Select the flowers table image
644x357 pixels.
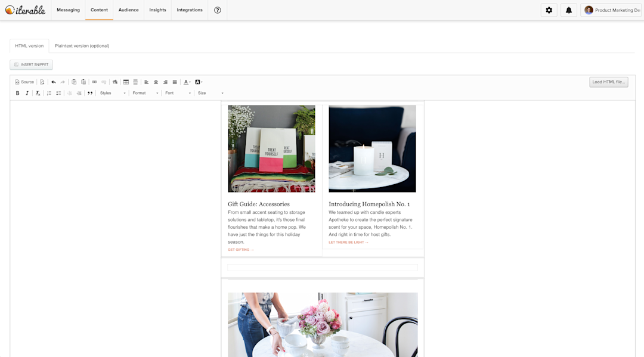pyautogui.click(x=323, y=325)
